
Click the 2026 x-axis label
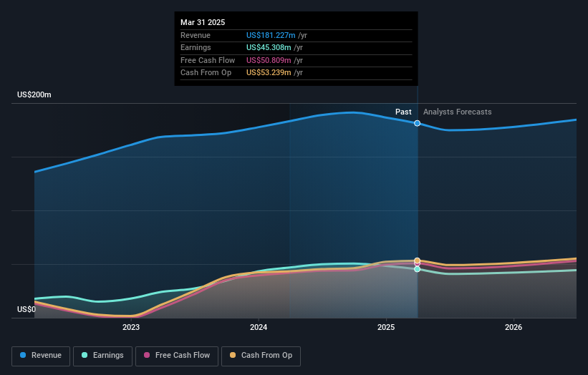pos(514,328)
